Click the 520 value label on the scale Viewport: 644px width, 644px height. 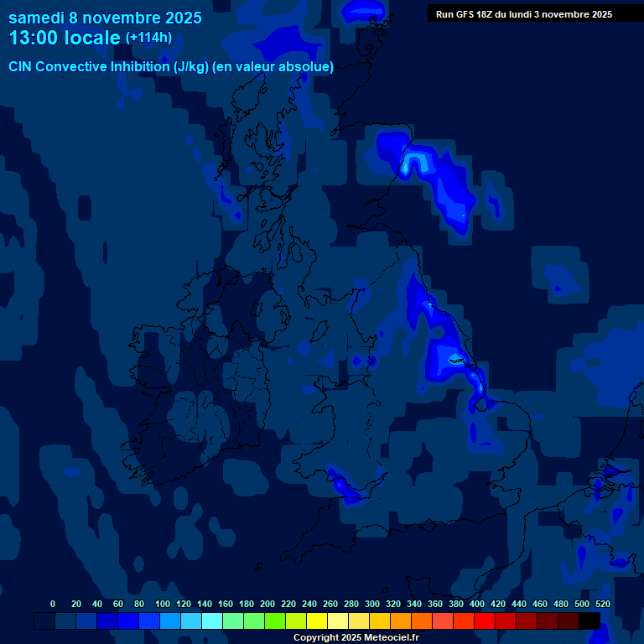click(602, 604)
